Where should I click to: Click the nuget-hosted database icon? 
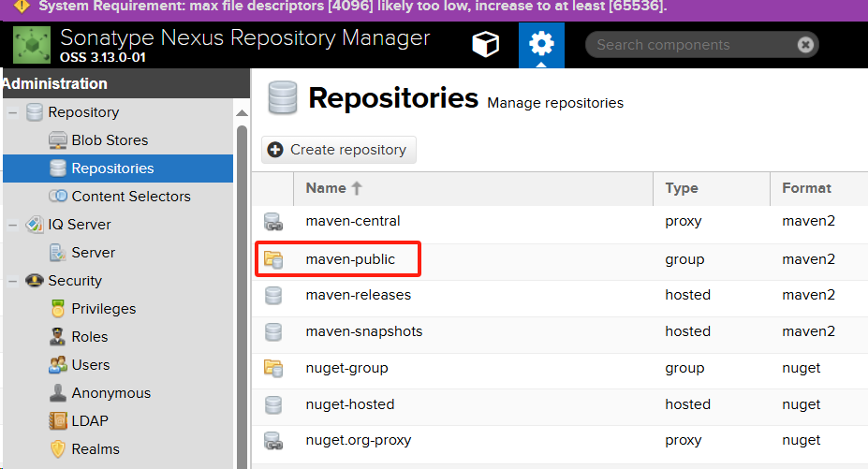click(x=273, y=405)
